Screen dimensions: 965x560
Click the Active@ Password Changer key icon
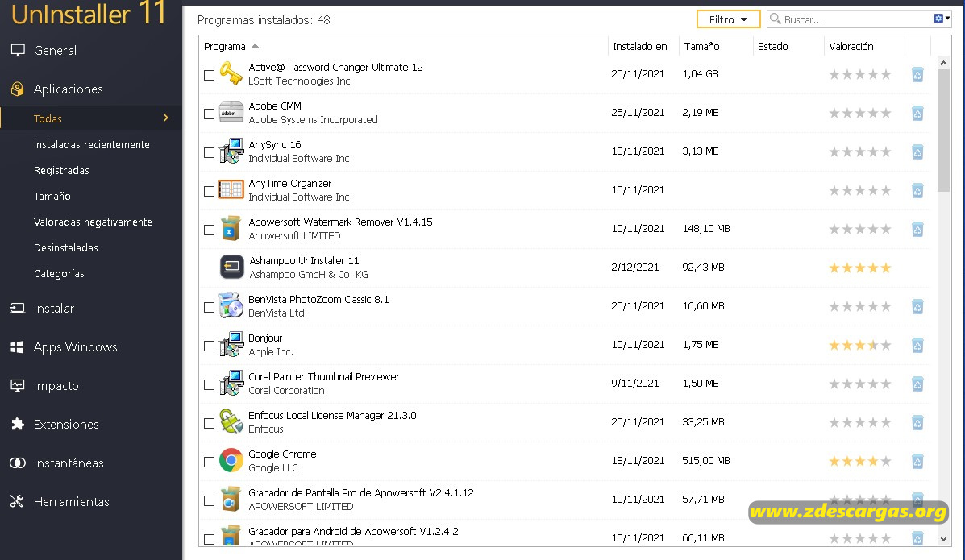(x=231, y=74)
